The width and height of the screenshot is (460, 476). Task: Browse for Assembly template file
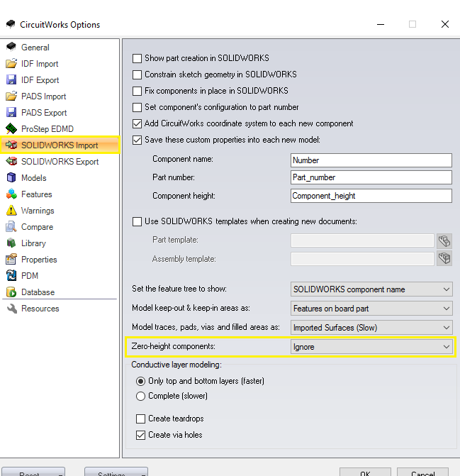click(x=444, y=258)
